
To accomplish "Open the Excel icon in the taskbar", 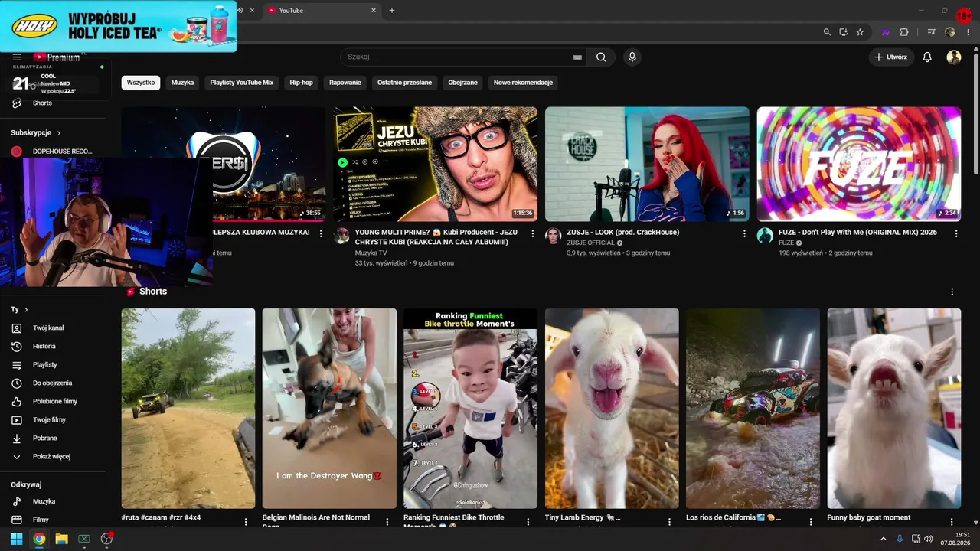I will [x=84, y=539].
